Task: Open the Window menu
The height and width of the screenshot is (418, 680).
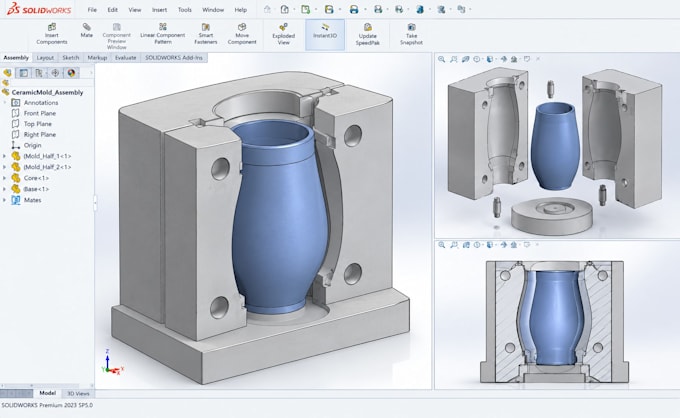Action: [x=213, y=10]
